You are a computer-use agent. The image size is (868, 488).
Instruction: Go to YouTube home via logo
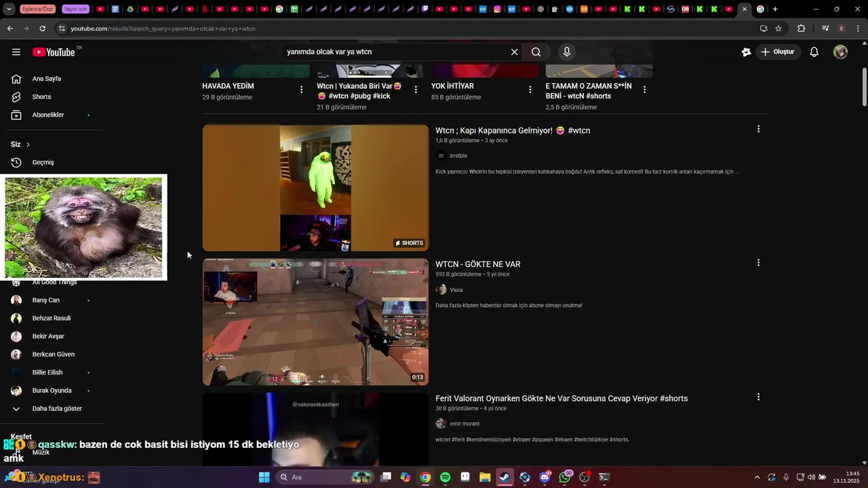54,52
